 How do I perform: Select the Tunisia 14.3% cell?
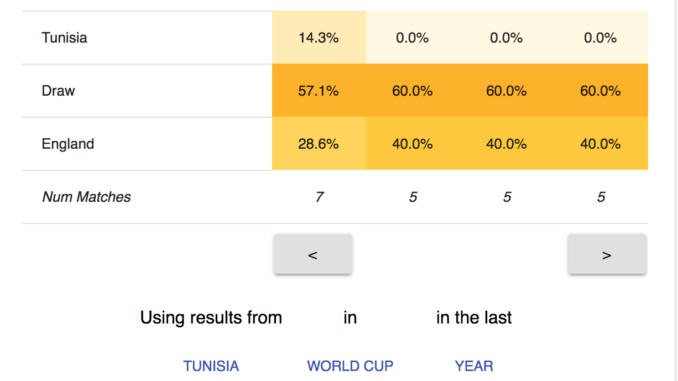[319, 38]
